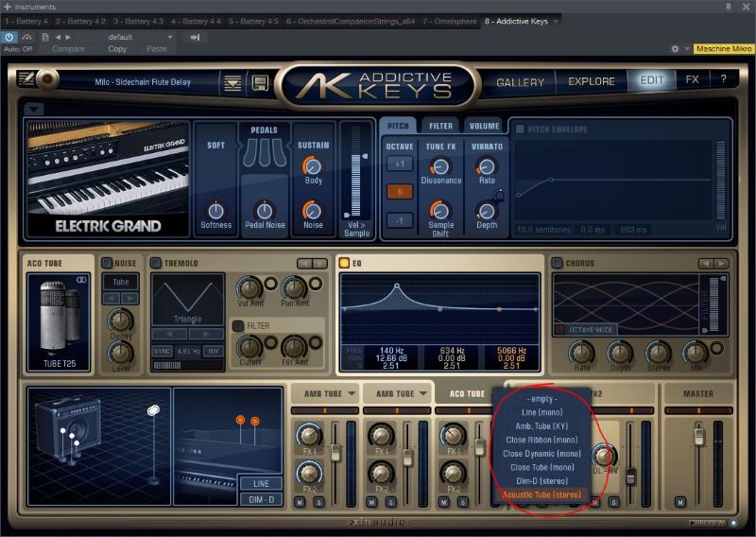The image size is (756, 537).
Task: Click the 140 Hz EQ band values
Action: pyautogui.click(x=391, y=358)
